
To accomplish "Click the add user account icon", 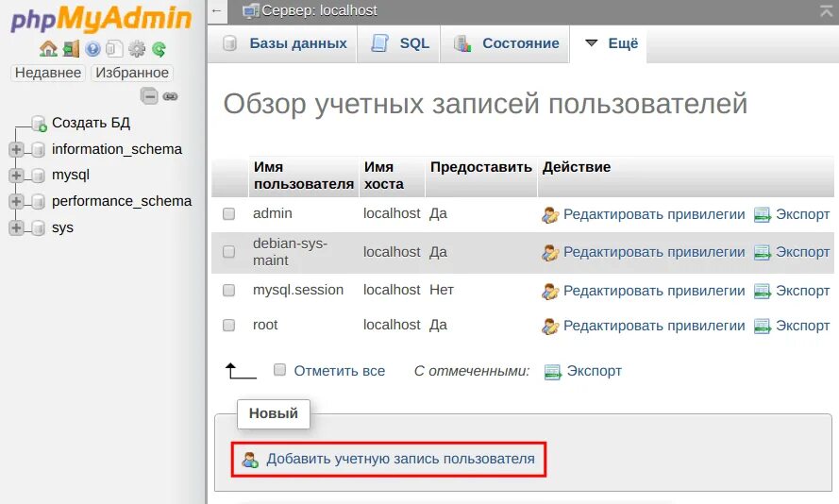I will [250, 460].
